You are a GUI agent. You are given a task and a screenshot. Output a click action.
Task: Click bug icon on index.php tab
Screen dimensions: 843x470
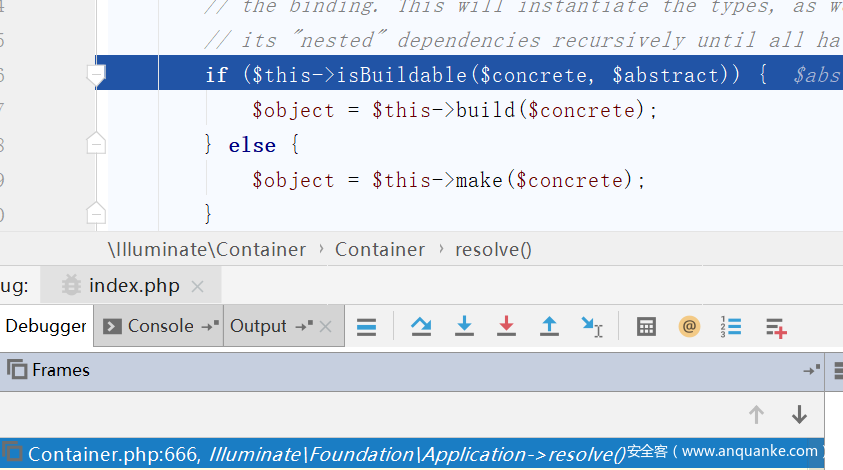pyautogui.click(x=71, y=286)
